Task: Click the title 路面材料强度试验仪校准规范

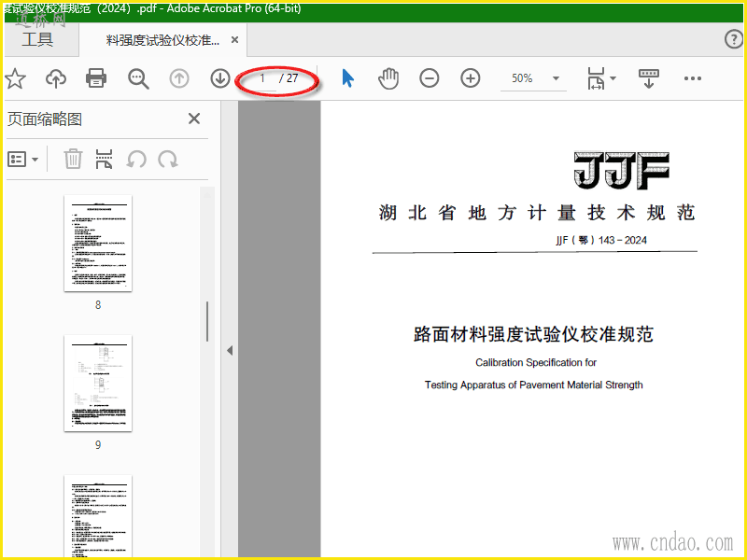Action: point(533,334)
